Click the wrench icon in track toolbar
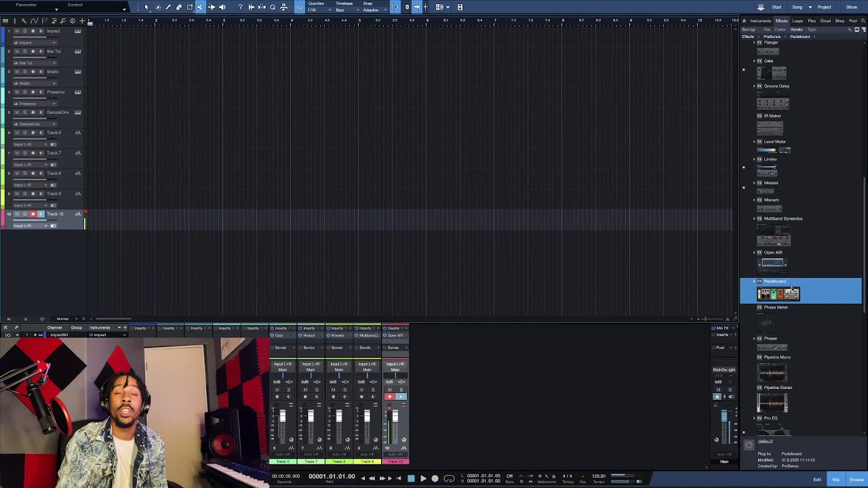This screenshot has height=488, width=868. coord(24,21)
